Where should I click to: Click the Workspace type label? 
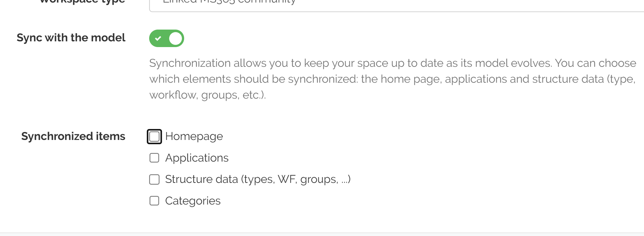point(82,2)
